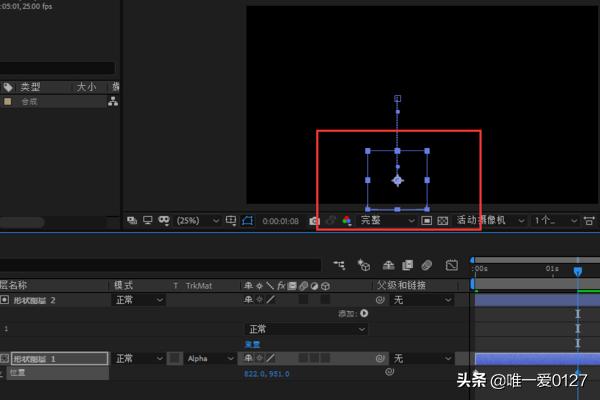Click the shape layer icon of 形状图层 1
Image resolution: width=600 pixels, height=400 pixels.
point(4,358)
